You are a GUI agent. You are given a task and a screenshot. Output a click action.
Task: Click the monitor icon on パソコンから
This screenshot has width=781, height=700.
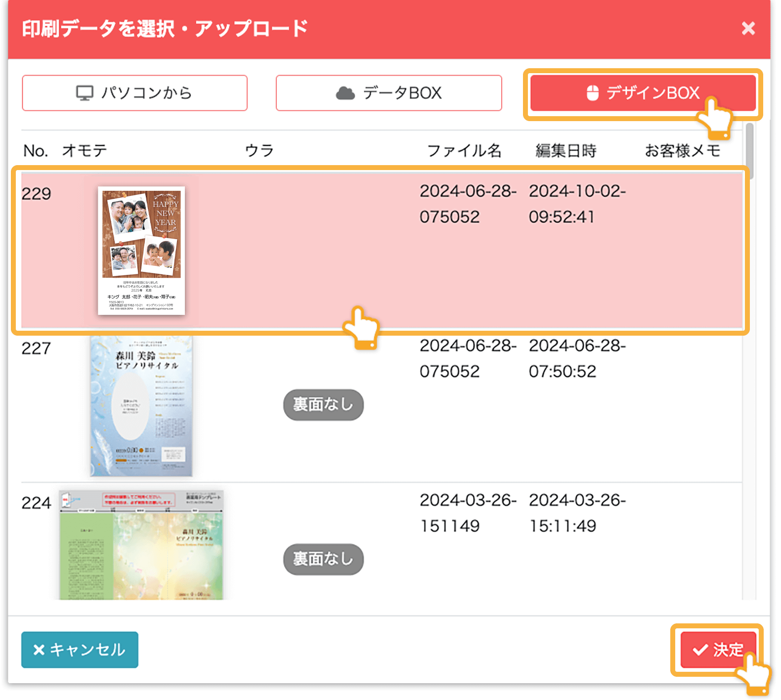[x=85, y=93]
